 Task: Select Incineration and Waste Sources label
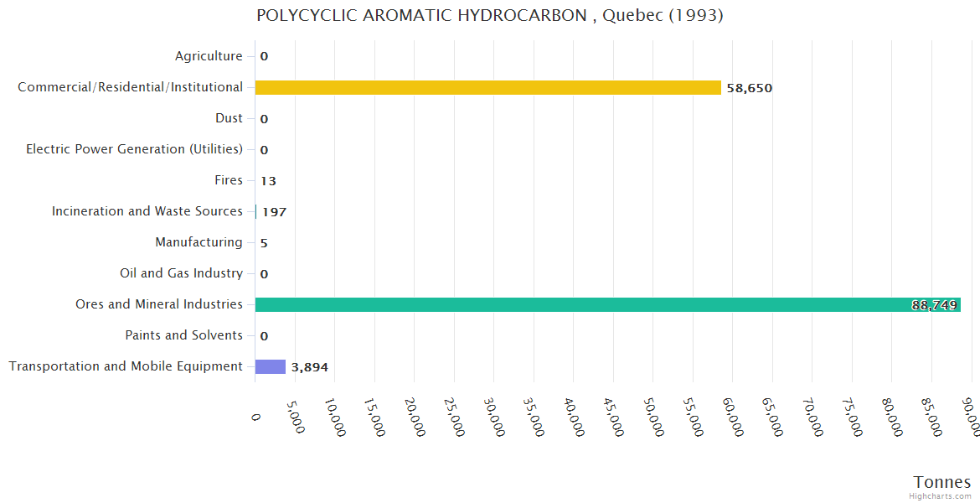pyautogui.click(x=147, y=211)
